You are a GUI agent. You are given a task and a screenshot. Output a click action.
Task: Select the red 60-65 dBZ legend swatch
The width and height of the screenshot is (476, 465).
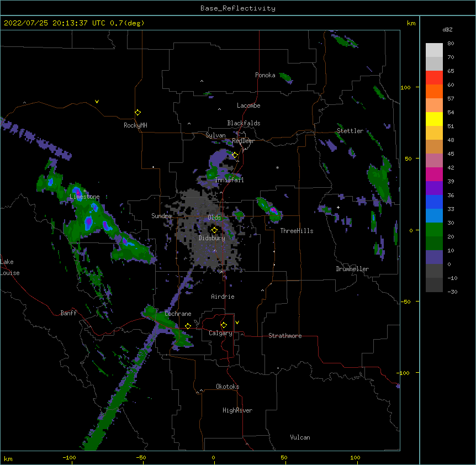[x=434, y=78]
